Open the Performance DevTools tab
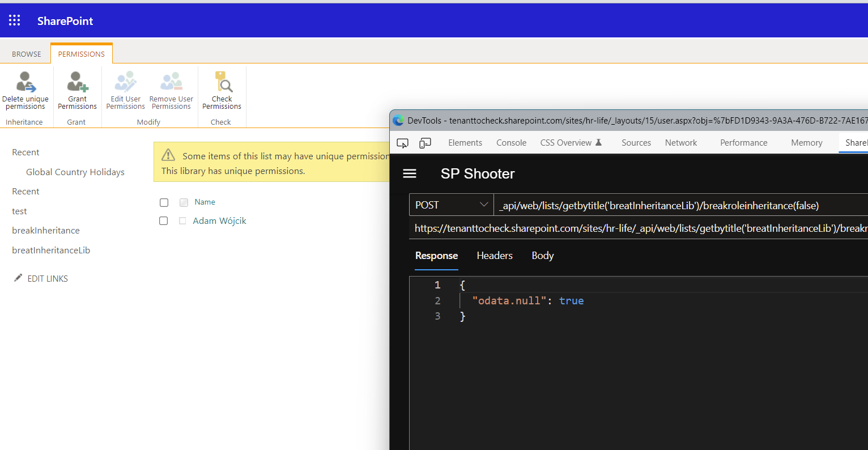 (744, 143)
